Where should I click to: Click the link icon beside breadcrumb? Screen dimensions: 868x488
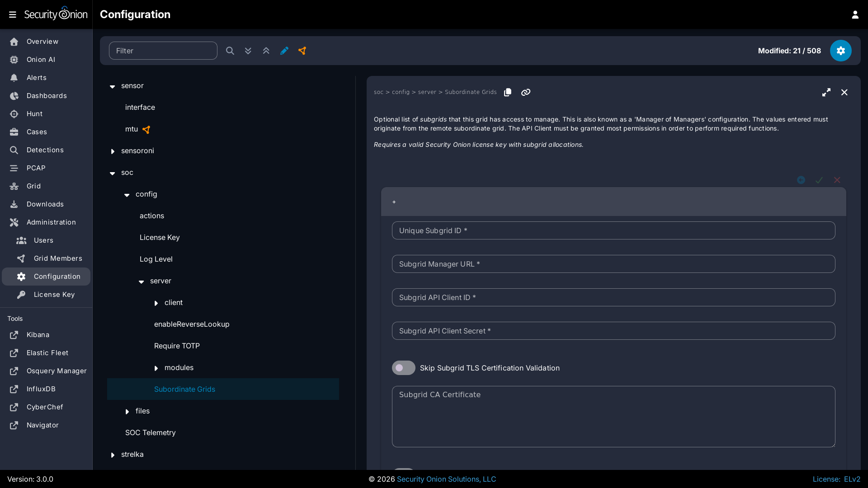pyautogui.click(x=526, y=92)
